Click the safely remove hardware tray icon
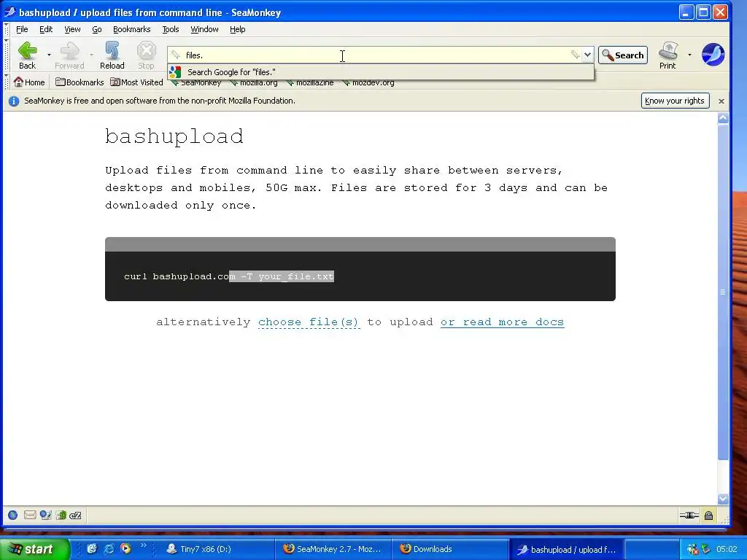This screenshot has height=560, width=747. (x=705, y=549)
